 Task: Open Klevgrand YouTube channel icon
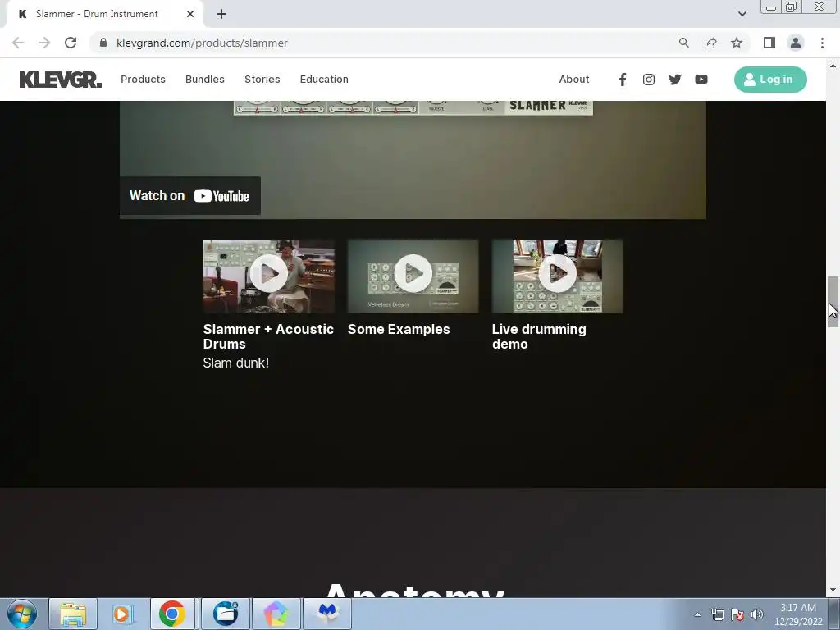pos(701,80)
